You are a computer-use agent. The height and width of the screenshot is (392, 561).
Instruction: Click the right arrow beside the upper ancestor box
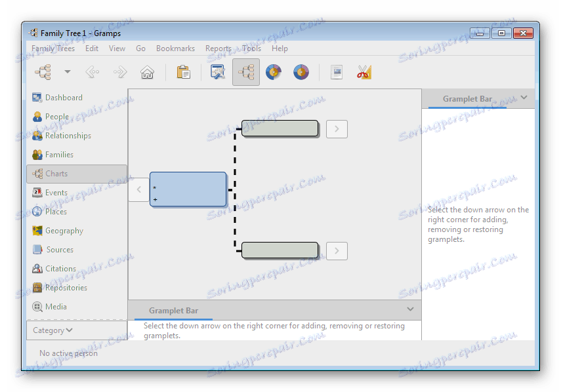337,128
